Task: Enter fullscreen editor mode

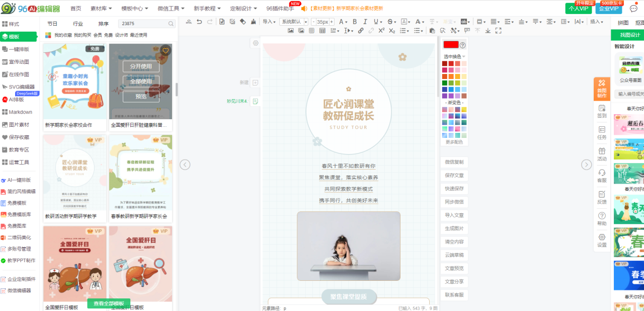Action: point(498,31)
